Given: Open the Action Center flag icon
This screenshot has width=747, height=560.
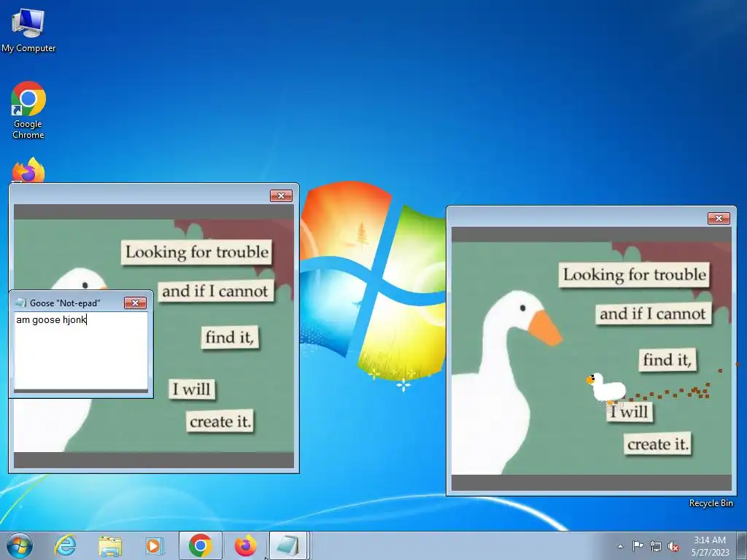Looking at the screenshot, I should tap(638, 546).
